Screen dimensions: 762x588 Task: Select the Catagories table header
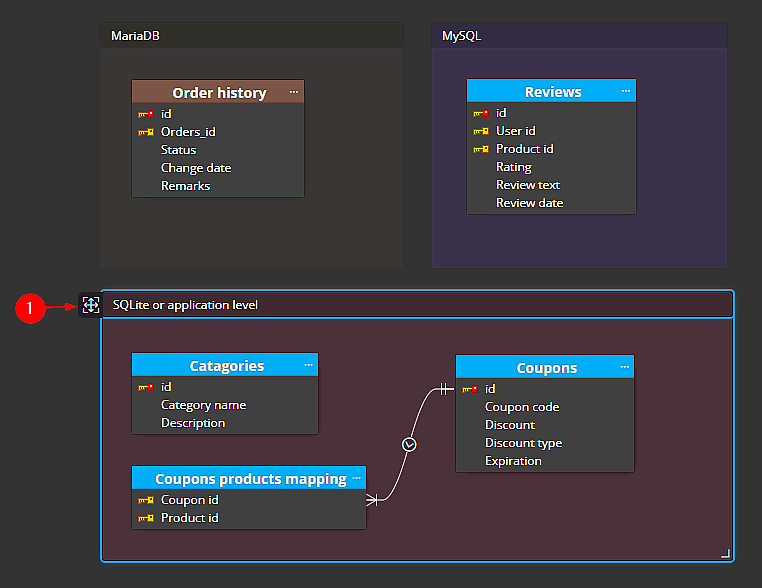click(225, 365)
